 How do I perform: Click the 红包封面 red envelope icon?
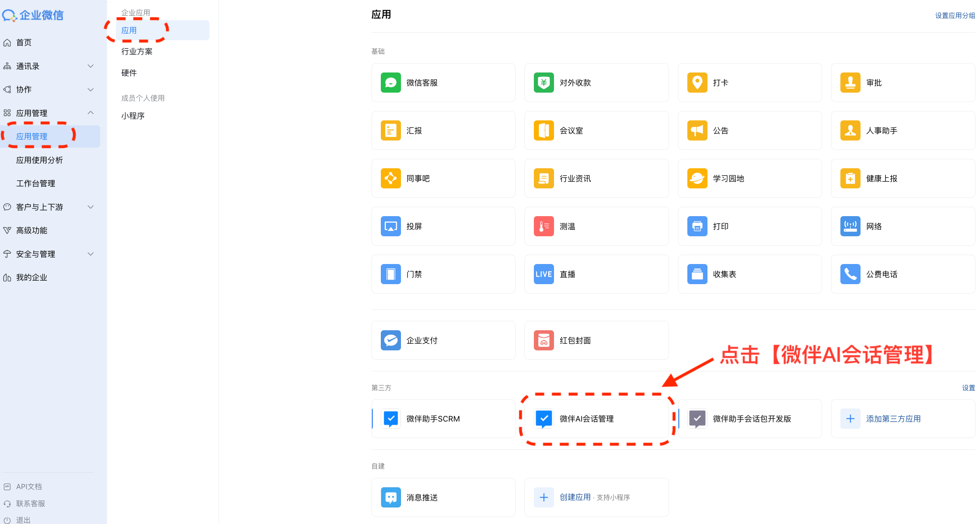point(544,341)
